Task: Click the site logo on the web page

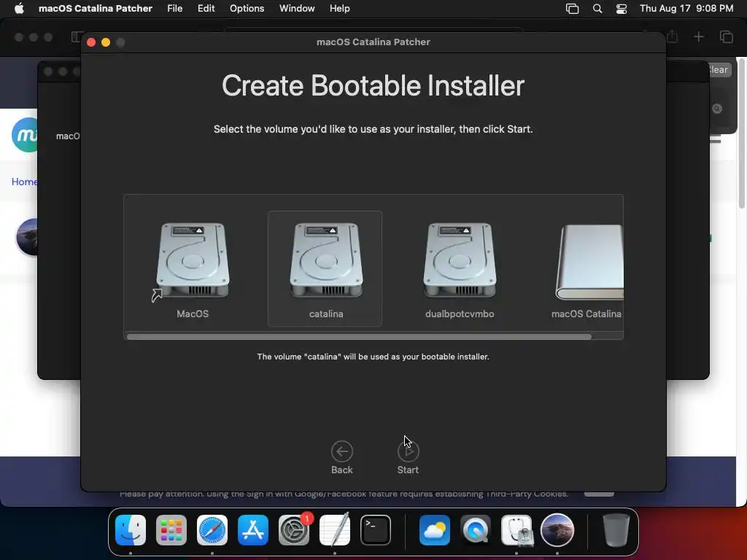Action: pyautogui.click(x=25, y=135)
